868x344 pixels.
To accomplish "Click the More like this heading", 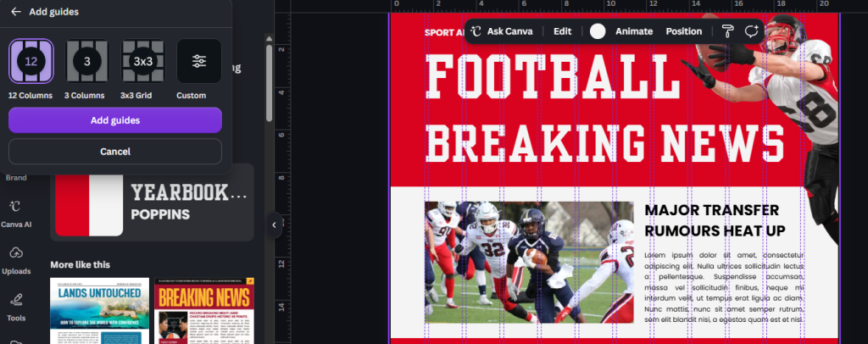I will pyautogui.click(x=81, y=264).
